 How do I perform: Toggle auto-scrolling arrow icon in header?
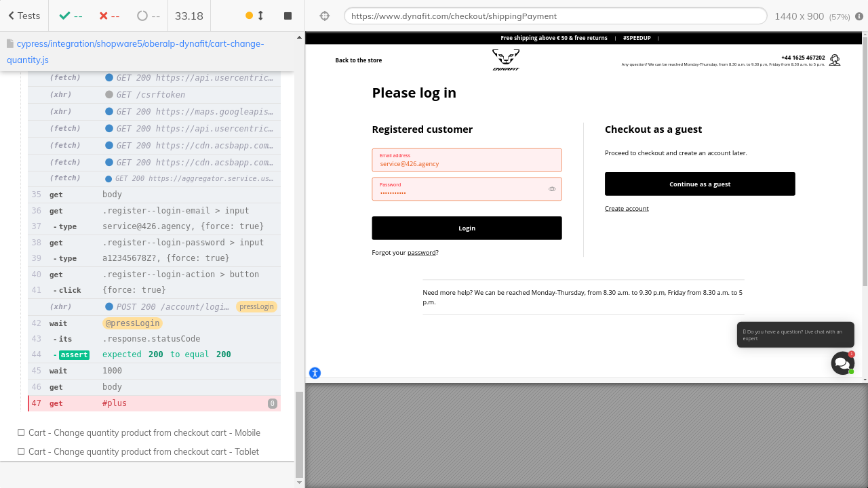(260, 16)
